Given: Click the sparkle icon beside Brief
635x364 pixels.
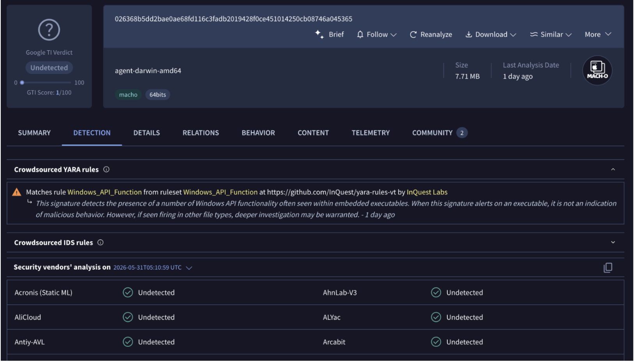Looking at the screenshot, I should click(319, 34).
